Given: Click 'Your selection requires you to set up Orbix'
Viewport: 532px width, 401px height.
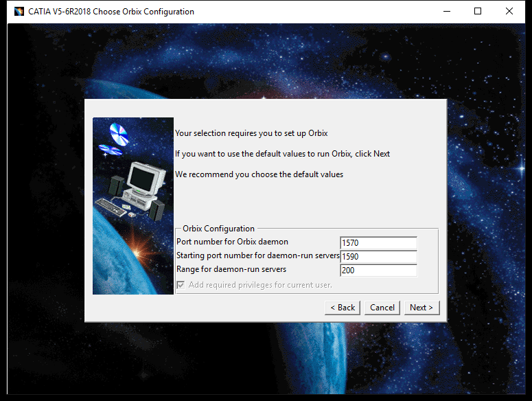Looking at the screenshot, I should [251, 133].
